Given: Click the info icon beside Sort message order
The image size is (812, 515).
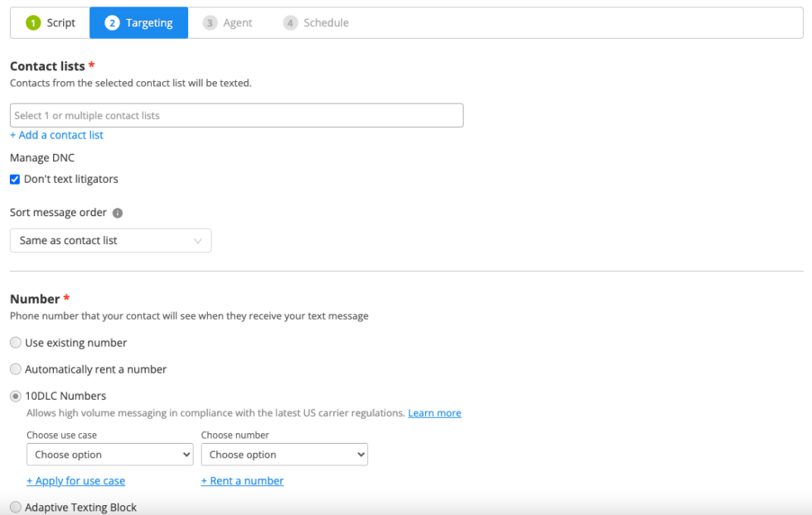Looking at the screenshot, I should coord(118,213).
